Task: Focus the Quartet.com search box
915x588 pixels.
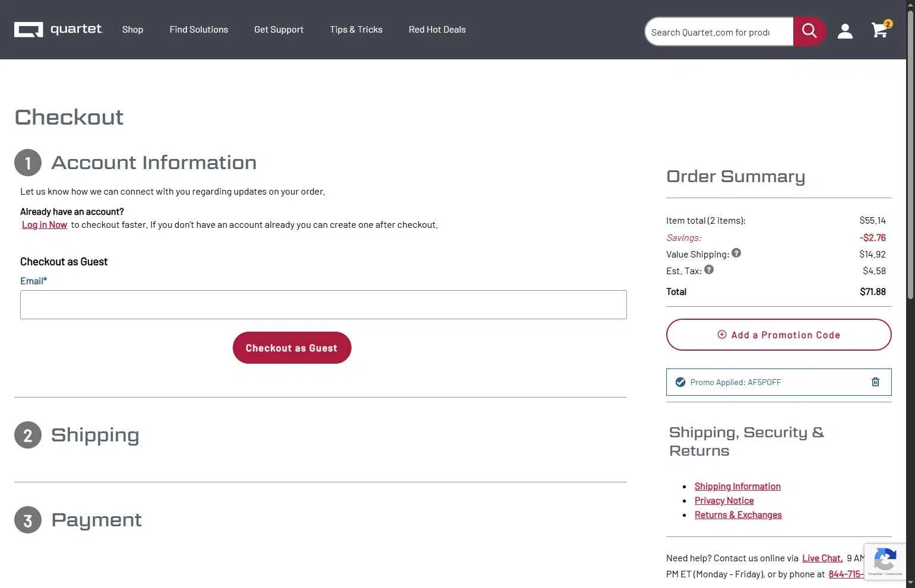Action: point(718,32)
